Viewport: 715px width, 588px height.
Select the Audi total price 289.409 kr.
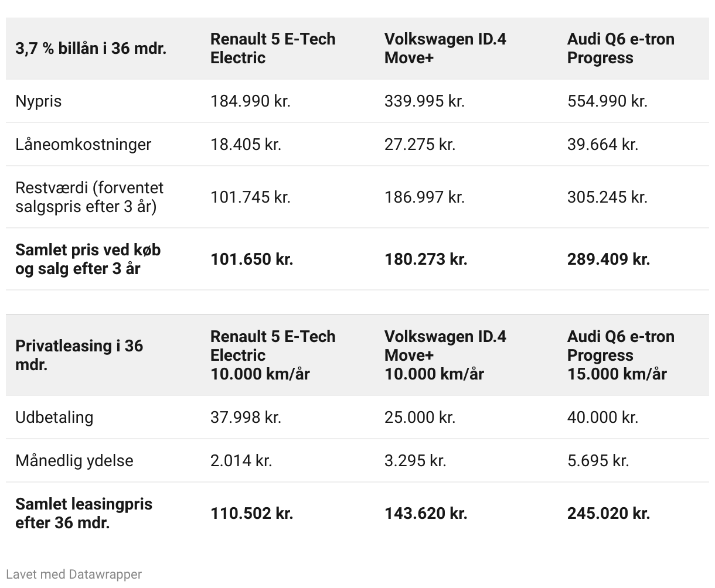tap(608, 259)
